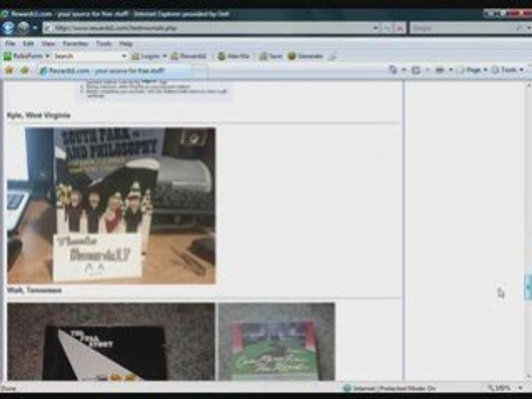Screen dimensions: 532x399
Task: Click the Google search box
Action: [x=462, y=28]
